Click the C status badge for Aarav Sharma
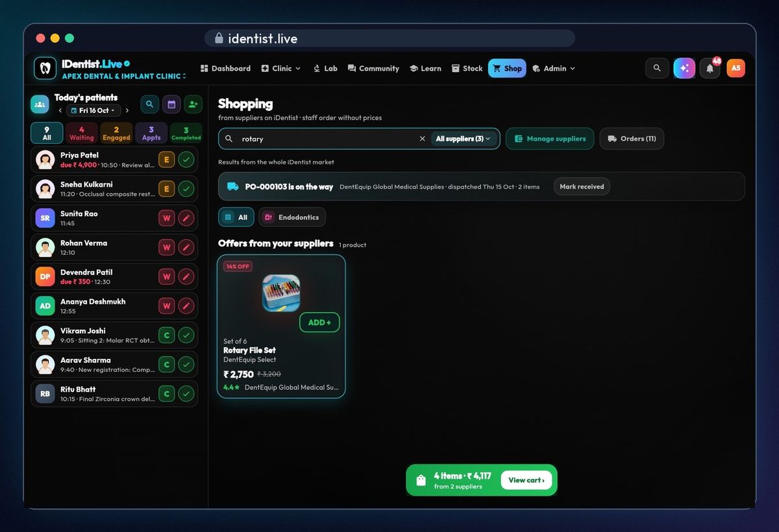The image size is (779, 532). tap(167, 365)
